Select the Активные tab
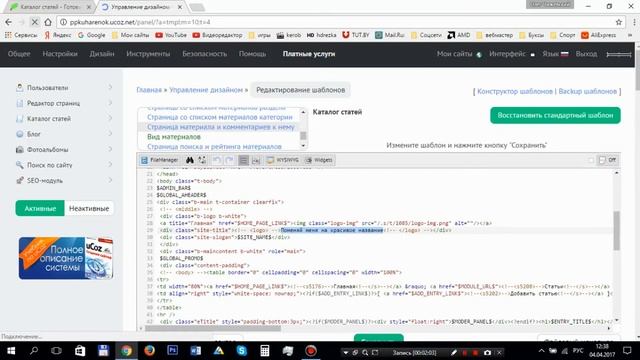The height and width of the screenshot is (360, 640). coord(40,208)
